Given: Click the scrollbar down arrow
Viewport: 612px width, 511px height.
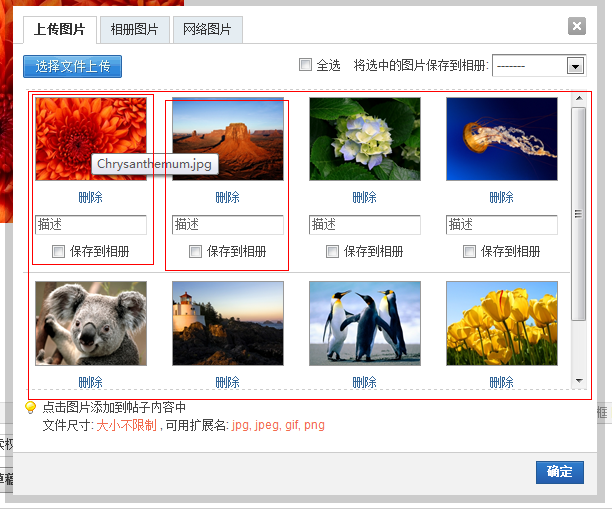Looking at the screenshot, I should coord(579,381).
